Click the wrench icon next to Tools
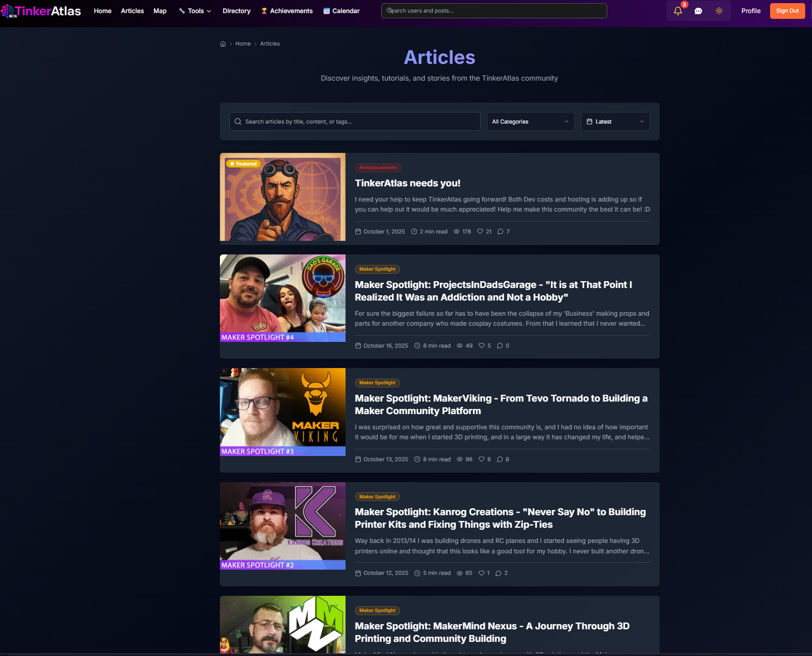 pos(182,10)
